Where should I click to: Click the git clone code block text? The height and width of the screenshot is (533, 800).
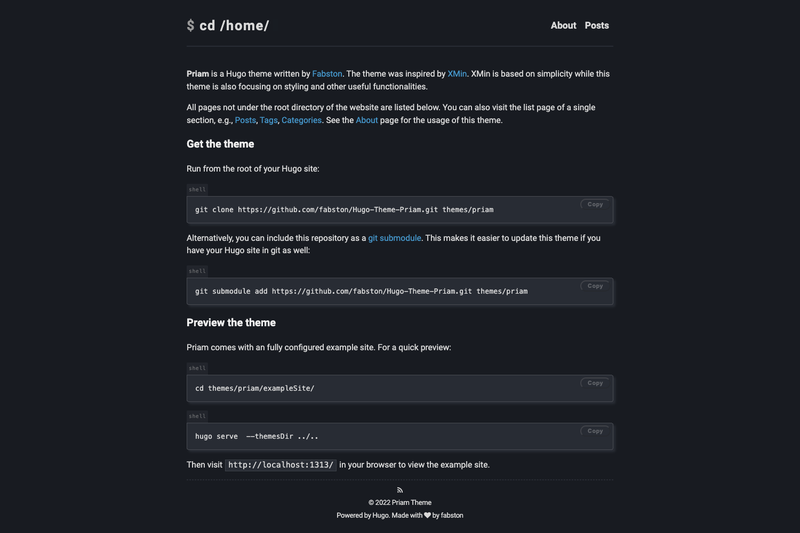(x=344, y=210)
